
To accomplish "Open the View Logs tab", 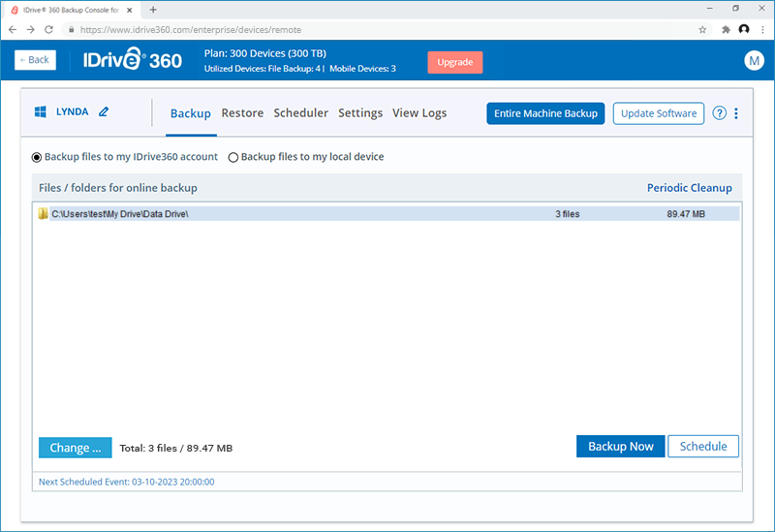I will pyautogui.click(x=419, y=112).
